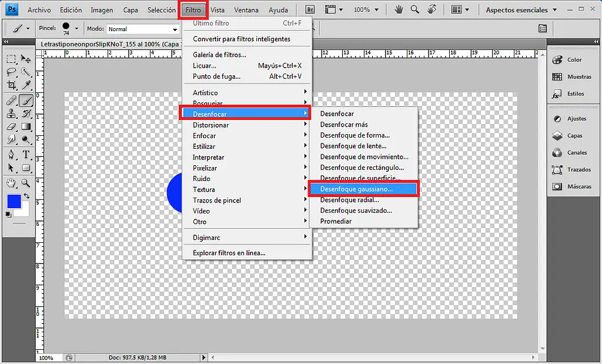Select the Healing Brush bandage tool

click(11, 101)
